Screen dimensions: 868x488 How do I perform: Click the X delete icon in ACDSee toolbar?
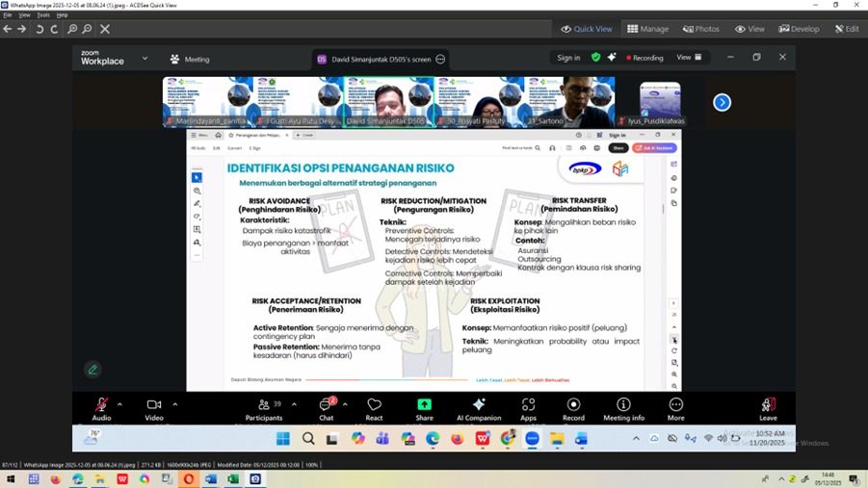[105, 29]
